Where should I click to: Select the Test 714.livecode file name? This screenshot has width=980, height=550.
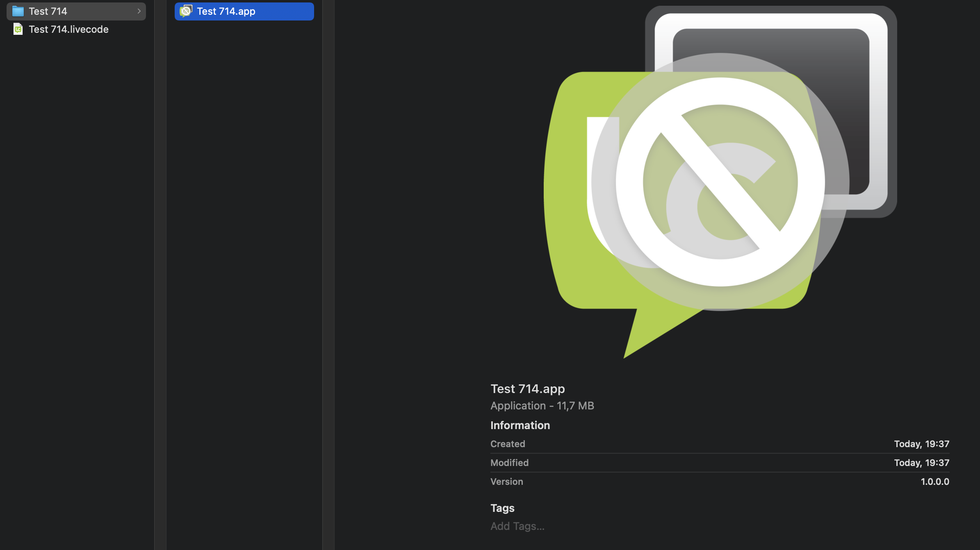pos(68,29)
